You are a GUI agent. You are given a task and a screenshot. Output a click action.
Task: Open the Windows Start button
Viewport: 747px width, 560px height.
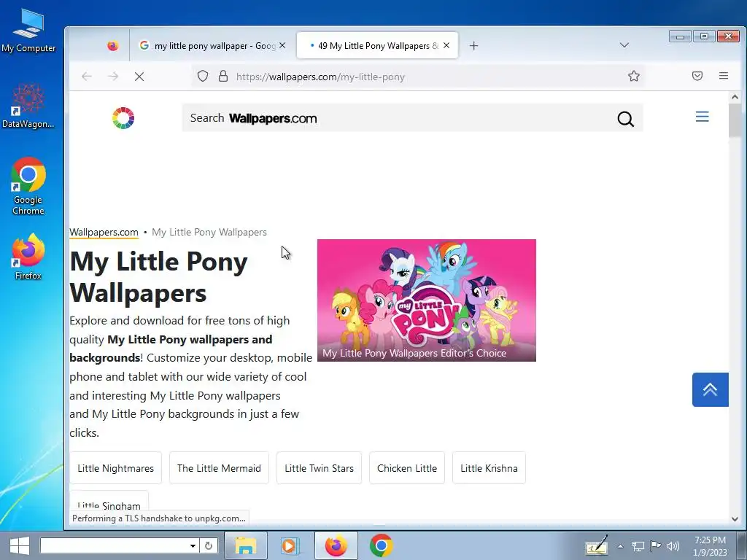point(19,545)
